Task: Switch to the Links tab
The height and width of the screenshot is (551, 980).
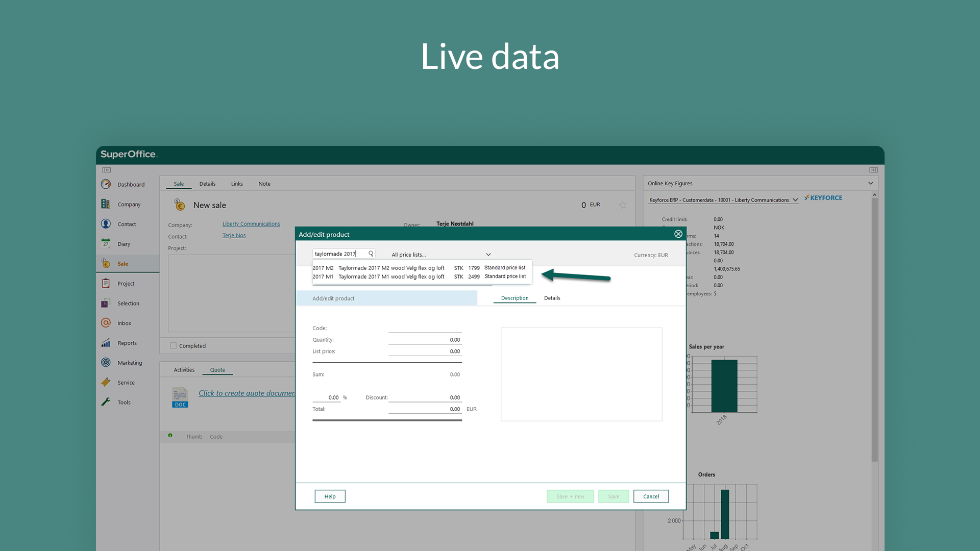Action: tap(237, 184)
